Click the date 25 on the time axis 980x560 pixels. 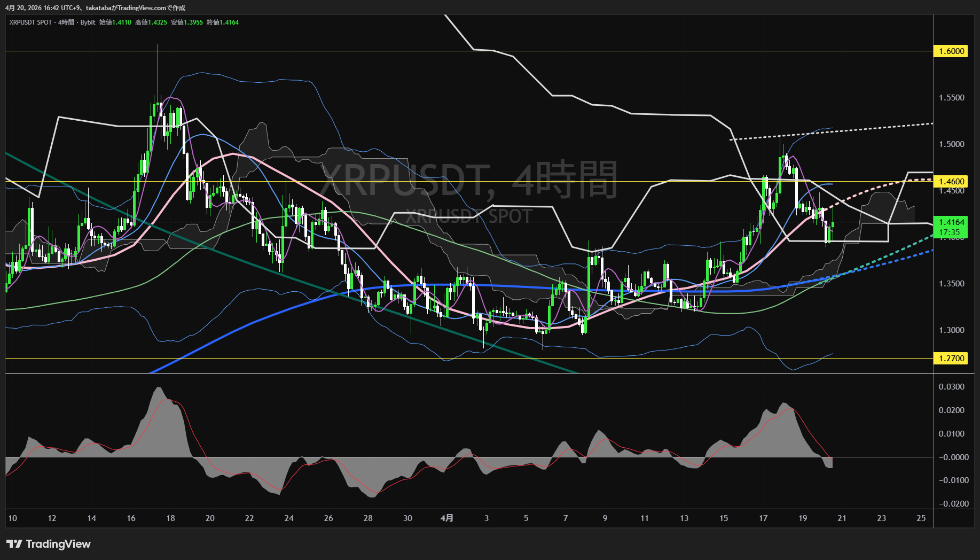click(x=921, y=518)
